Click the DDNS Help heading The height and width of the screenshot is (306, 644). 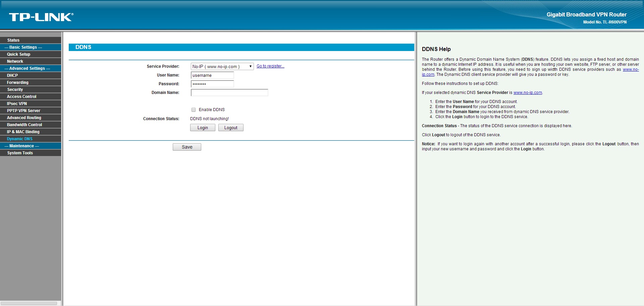[436, 49]
